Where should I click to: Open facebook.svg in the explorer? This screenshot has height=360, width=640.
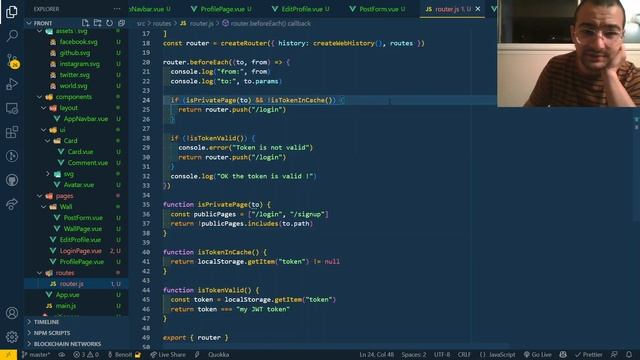(x=78, y=42)
